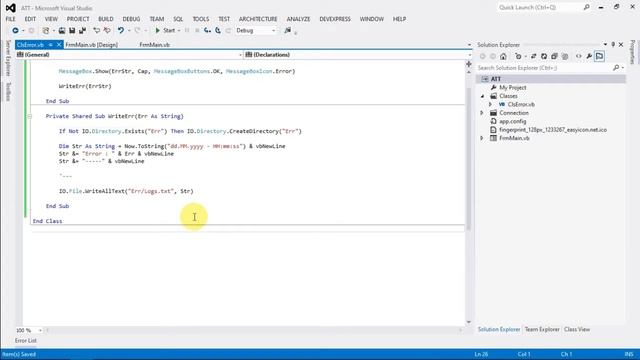
Task: Close the ClsError.vb editor tab
Action: (x=59, y=44)
